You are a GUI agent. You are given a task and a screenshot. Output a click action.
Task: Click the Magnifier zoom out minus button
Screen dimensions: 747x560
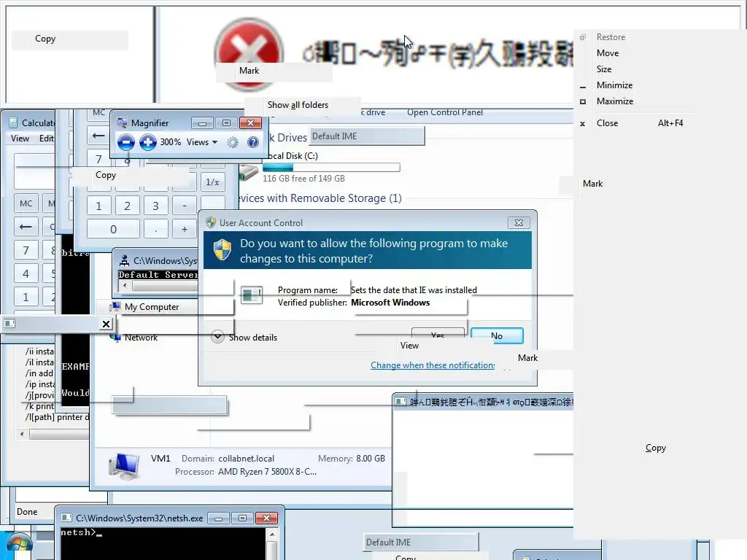(125, 142)
